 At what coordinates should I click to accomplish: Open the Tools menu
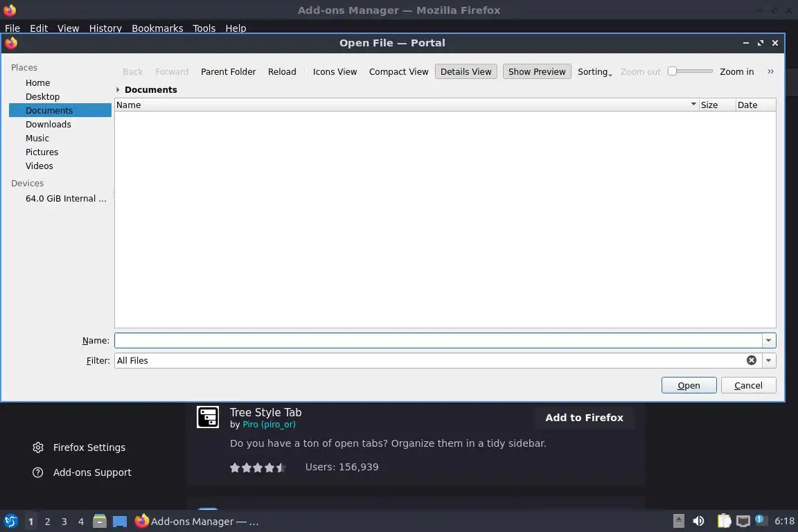[x=204, y=28]
